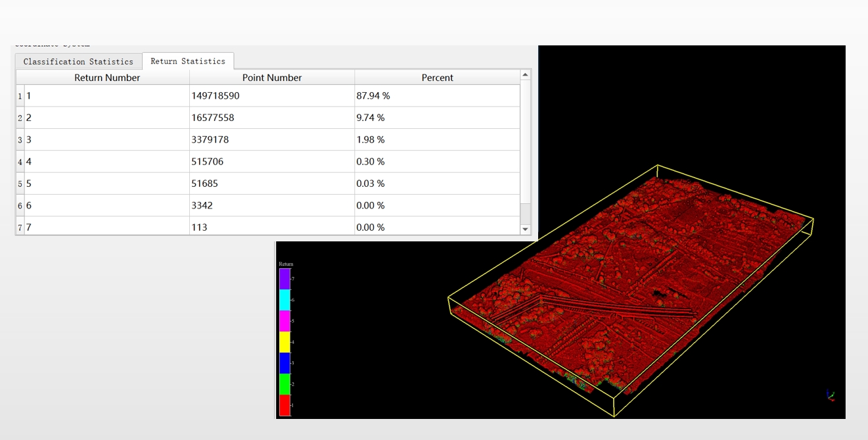868x440 pixels.
Task: Click the table's scroll up arrow
Action: [x=525, y=75]
